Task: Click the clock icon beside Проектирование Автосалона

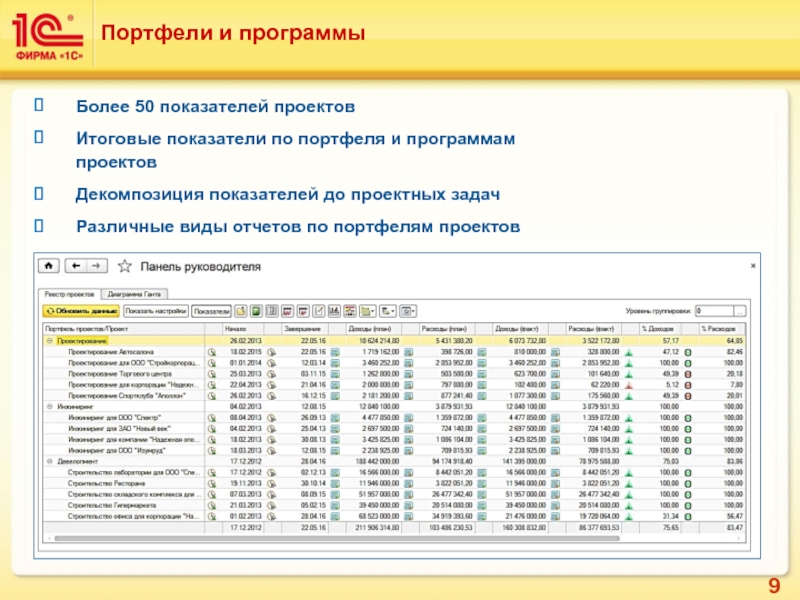Action: pos(211,352)
